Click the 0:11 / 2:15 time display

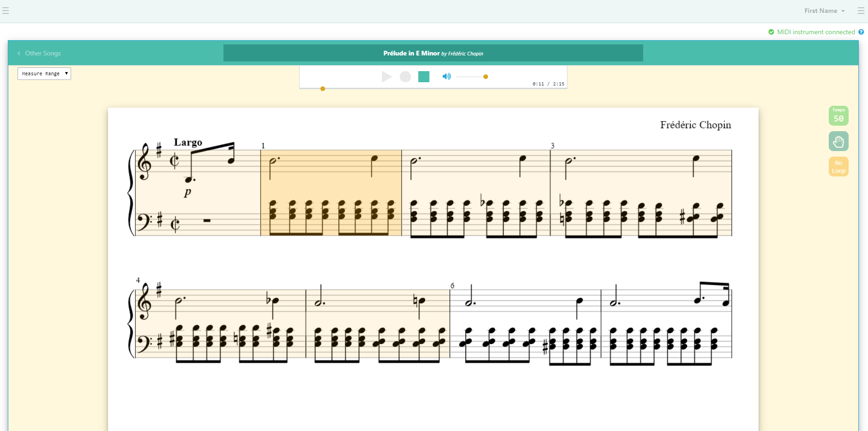[548, 84]
